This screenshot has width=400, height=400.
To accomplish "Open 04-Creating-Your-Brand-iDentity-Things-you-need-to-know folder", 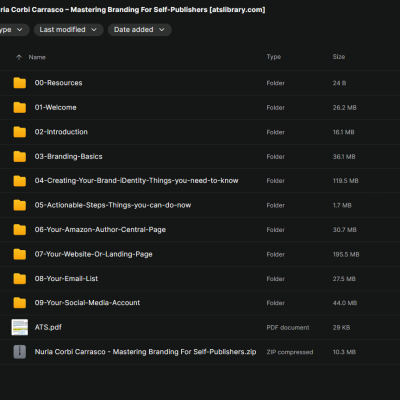I will click(136, 181).
